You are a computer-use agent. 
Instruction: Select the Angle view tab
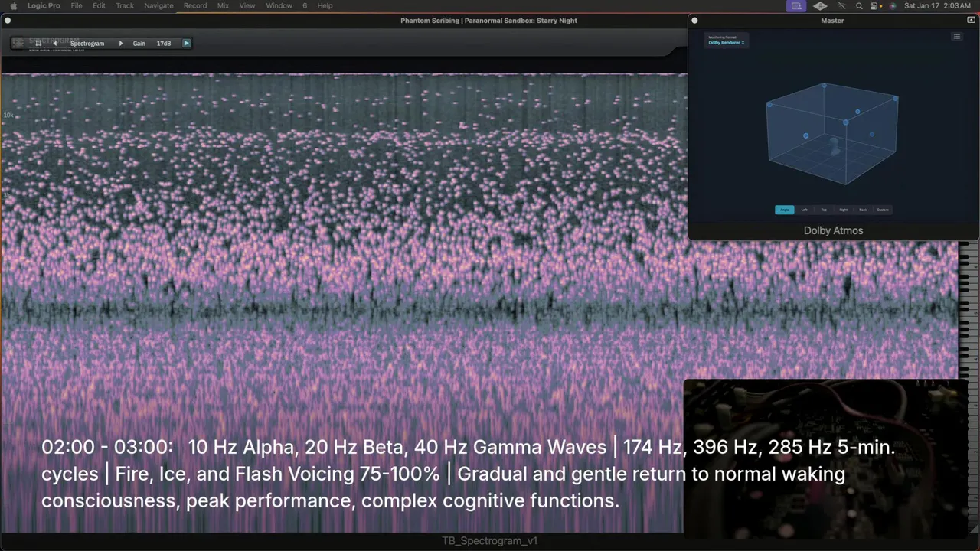[x=785, y=210]
